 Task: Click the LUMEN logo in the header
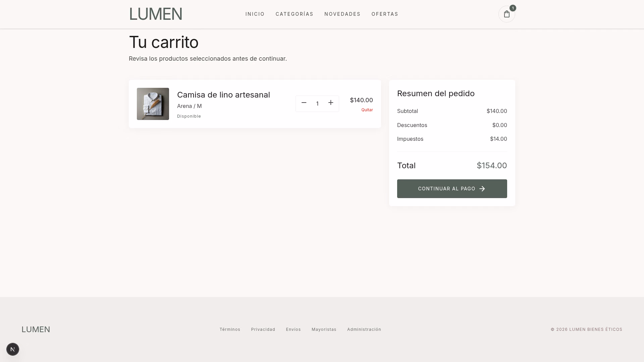click(x=156, y=14)
